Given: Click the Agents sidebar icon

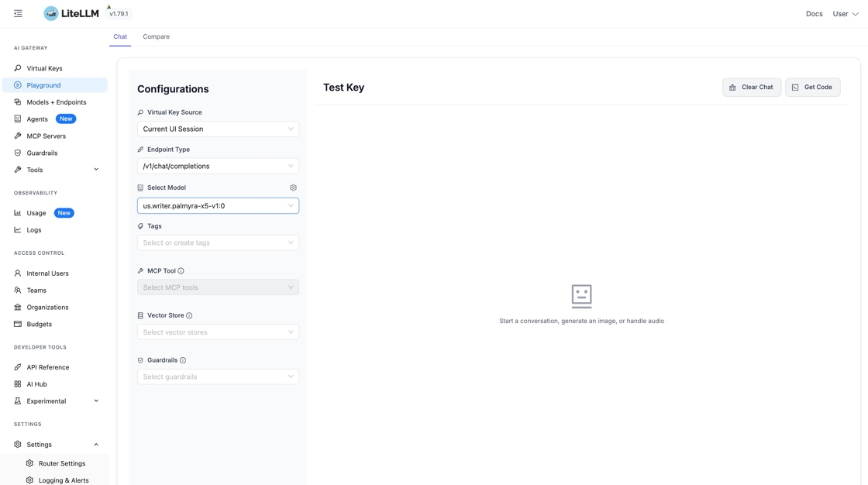Looking at the screenshot, I should tap(18, 119).
